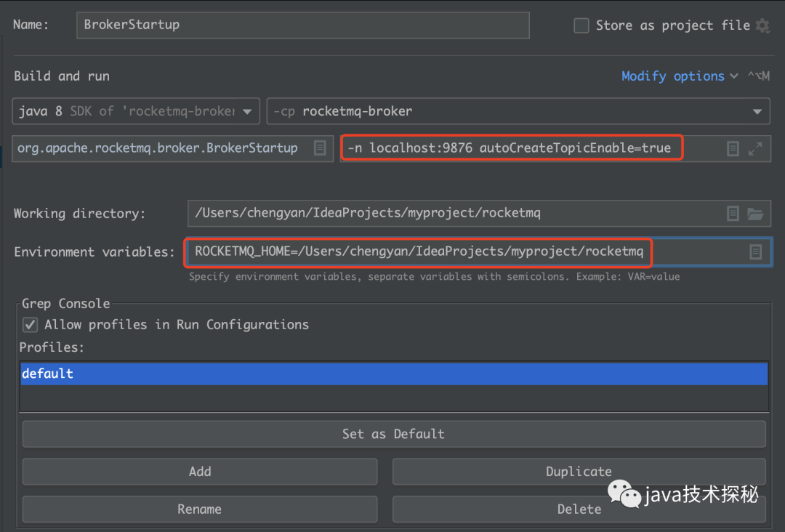Enable Store as project file checkbox

click(x=581, y=25)
